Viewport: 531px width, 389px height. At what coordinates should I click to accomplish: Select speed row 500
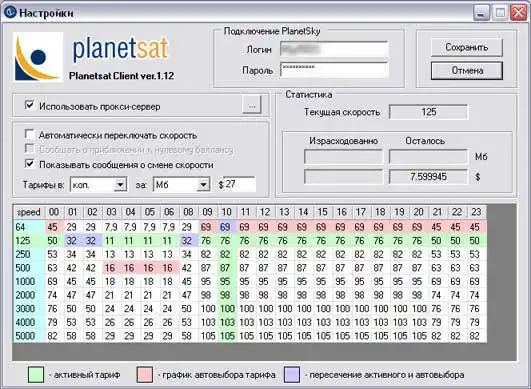(29, 268)
